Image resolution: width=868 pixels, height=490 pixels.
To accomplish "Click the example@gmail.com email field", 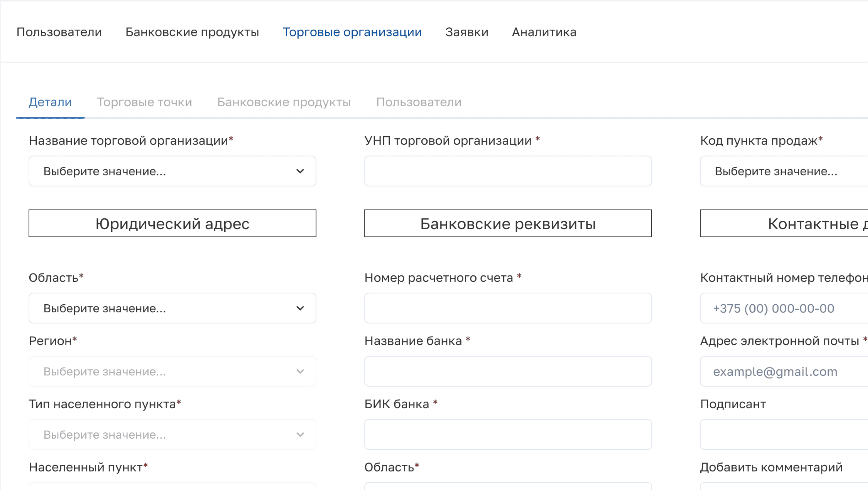I will pos(782,371).
